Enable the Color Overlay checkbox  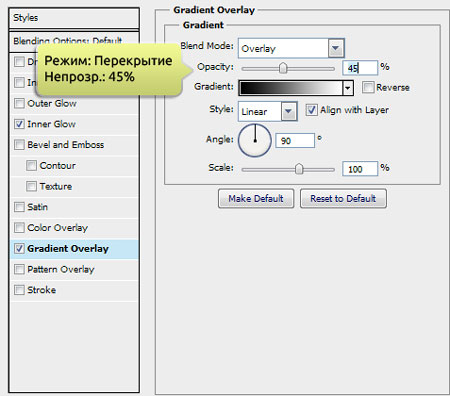point(19,228)
